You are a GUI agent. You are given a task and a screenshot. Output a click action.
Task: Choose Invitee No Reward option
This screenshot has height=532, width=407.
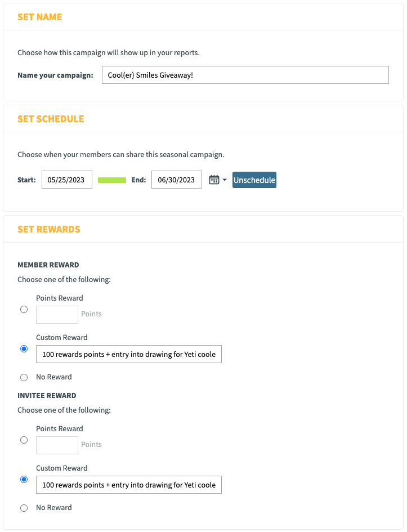coord(24,508)
